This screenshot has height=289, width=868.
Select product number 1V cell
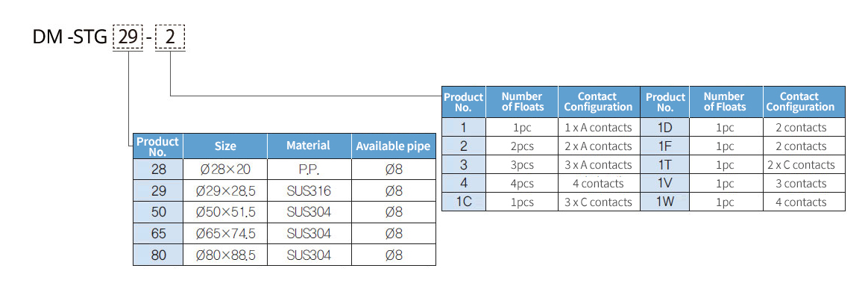(665, 184)
